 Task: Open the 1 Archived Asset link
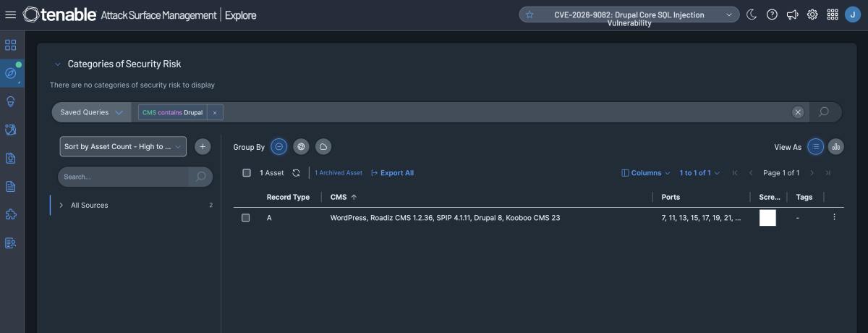[339, 173]
